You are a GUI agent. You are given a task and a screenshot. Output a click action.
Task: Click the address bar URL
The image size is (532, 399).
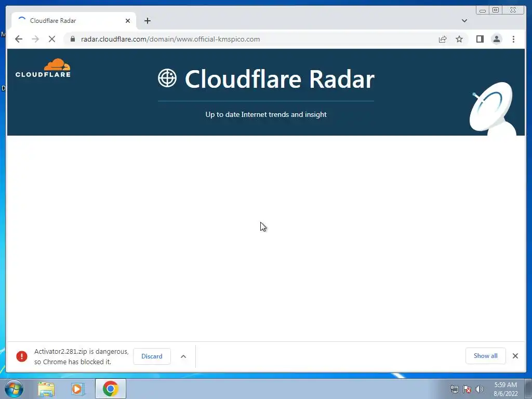pos(170,39)
